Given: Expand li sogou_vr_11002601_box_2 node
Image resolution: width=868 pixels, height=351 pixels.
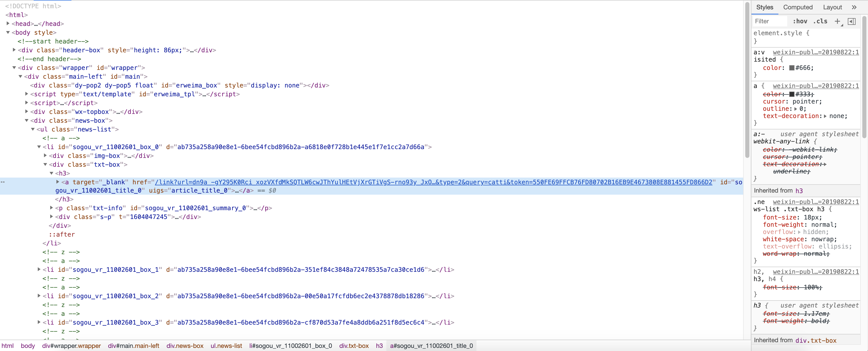Looking at the screenshot, I should pos(39,296).
